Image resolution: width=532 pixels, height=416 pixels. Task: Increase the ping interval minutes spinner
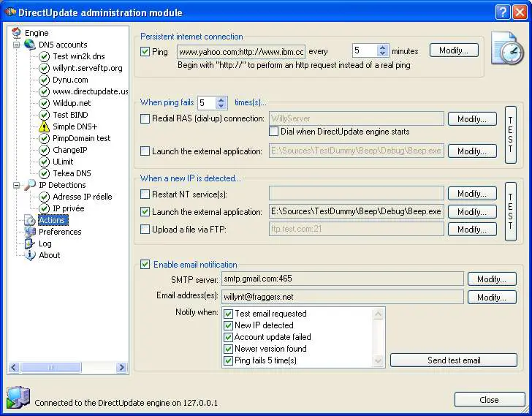click(383, 48)
